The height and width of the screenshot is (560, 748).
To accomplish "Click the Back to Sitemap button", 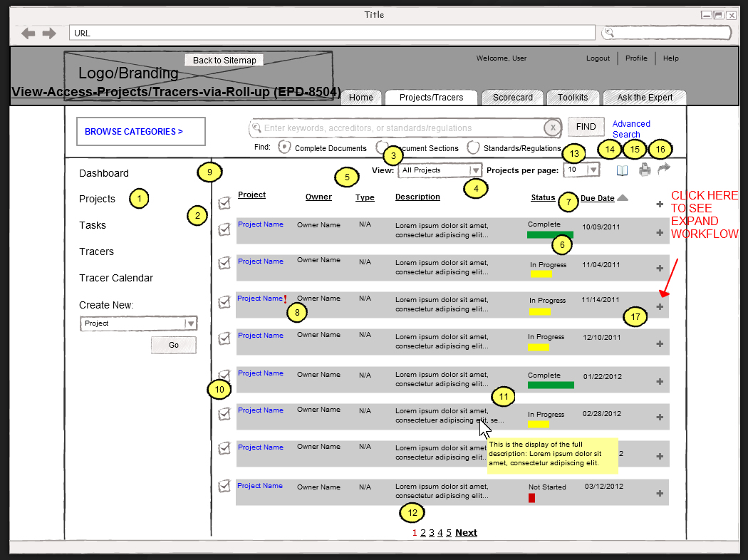I will [224, 60].
